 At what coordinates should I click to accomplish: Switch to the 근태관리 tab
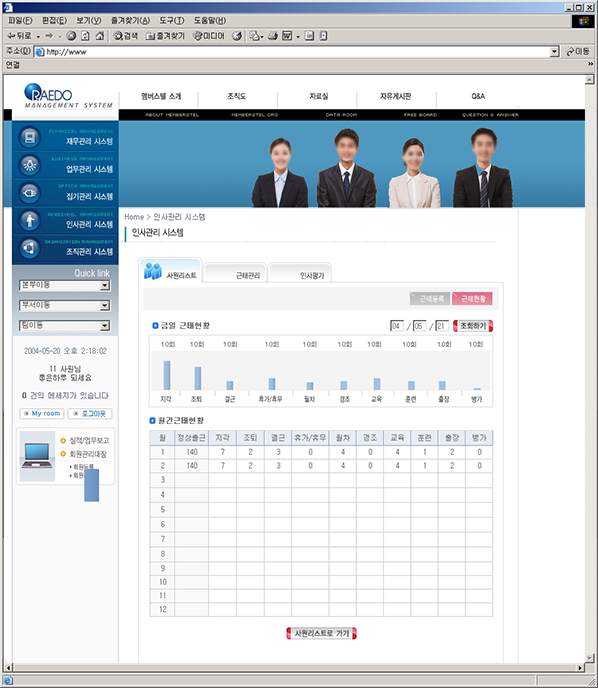coord(236,273)
